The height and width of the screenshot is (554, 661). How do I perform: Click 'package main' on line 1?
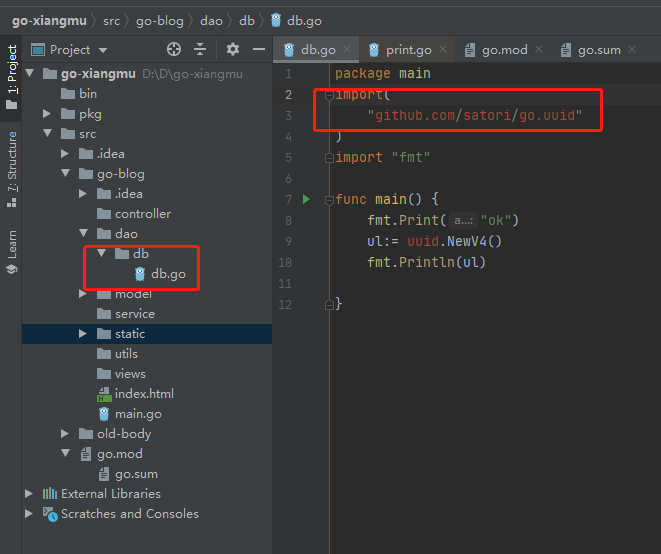(x=383, y=73)
